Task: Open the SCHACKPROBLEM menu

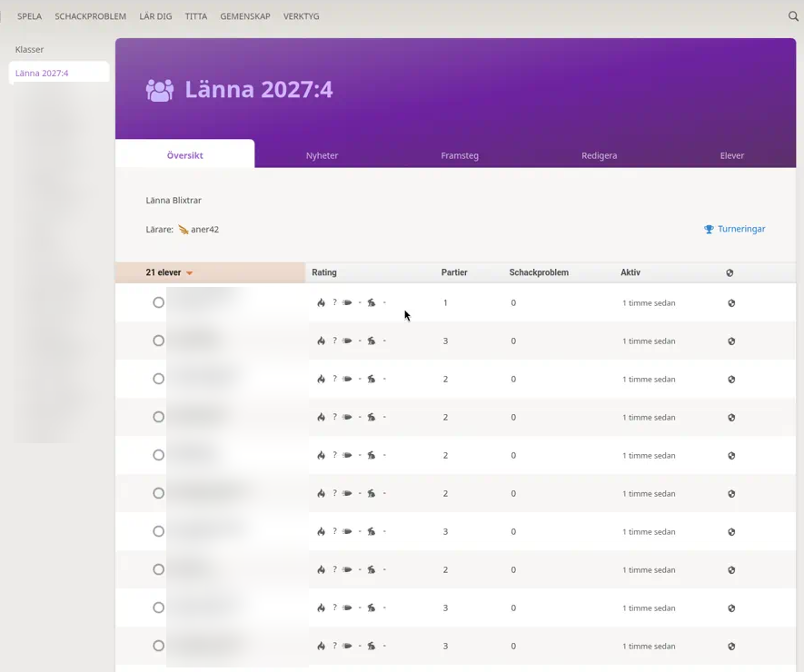Action: [x=90, y=16]
